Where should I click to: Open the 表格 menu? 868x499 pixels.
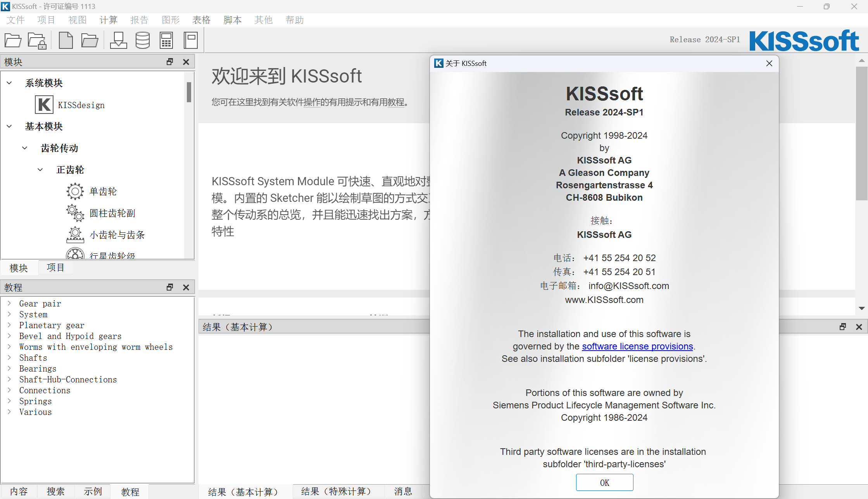[202, 20]
